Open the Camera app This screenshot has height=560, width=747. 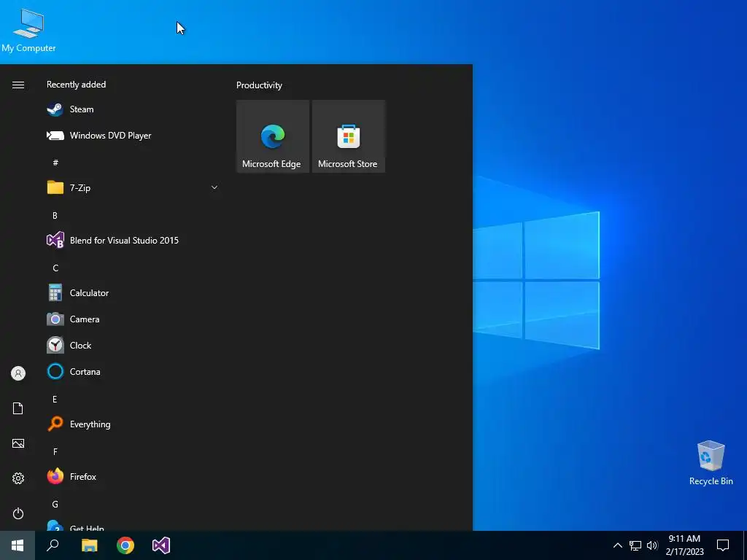click(132, 319)
